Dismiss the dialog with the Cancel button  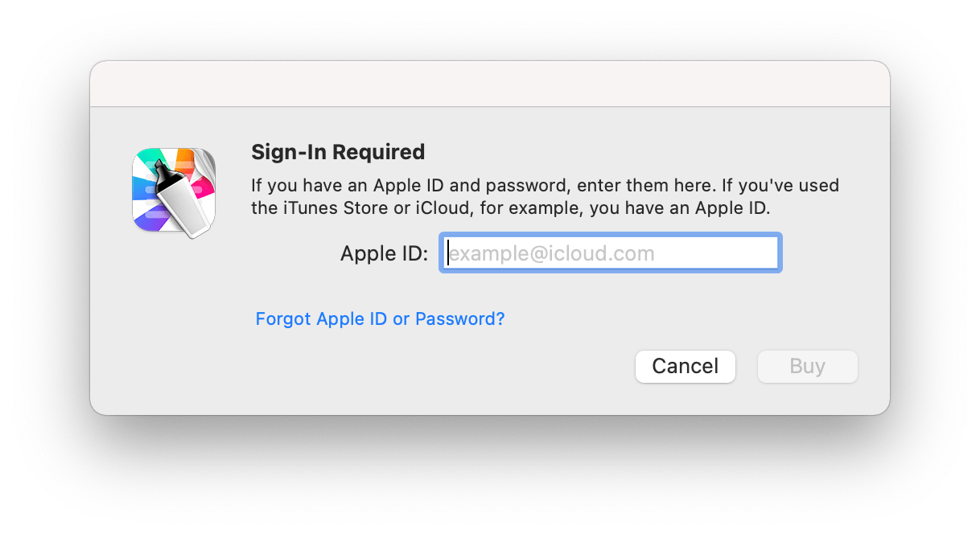point(686,367)
